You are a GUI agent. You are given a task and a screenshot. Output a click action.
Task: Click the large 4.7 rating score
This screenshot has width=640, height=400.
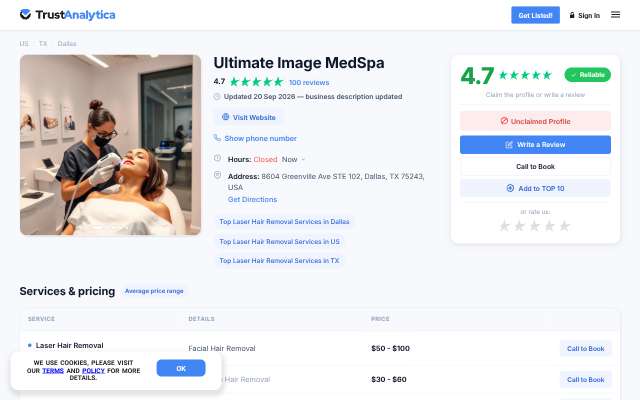[477, 76]
